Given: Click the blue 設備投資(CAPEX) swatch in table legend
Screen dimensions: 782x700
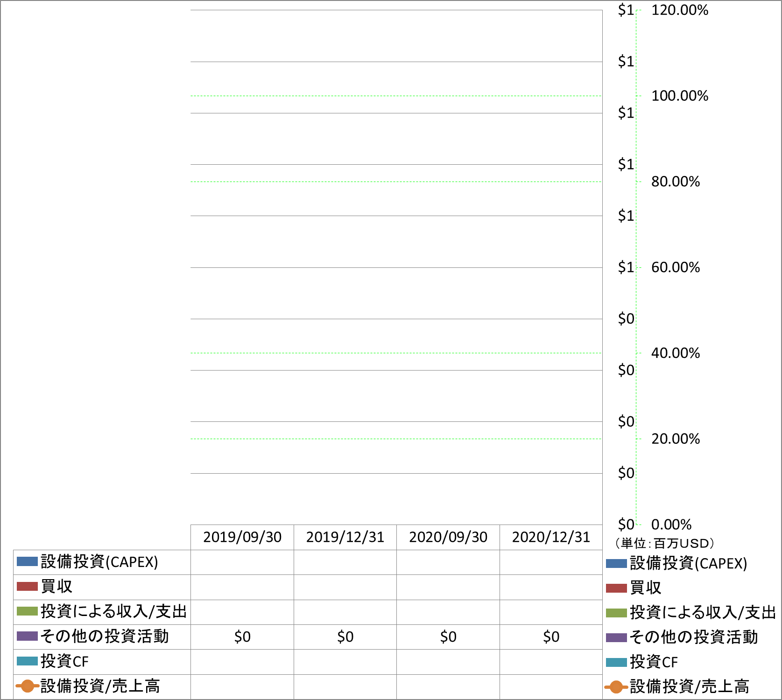Looking at the screenshot, I should (x=27, y=561).
